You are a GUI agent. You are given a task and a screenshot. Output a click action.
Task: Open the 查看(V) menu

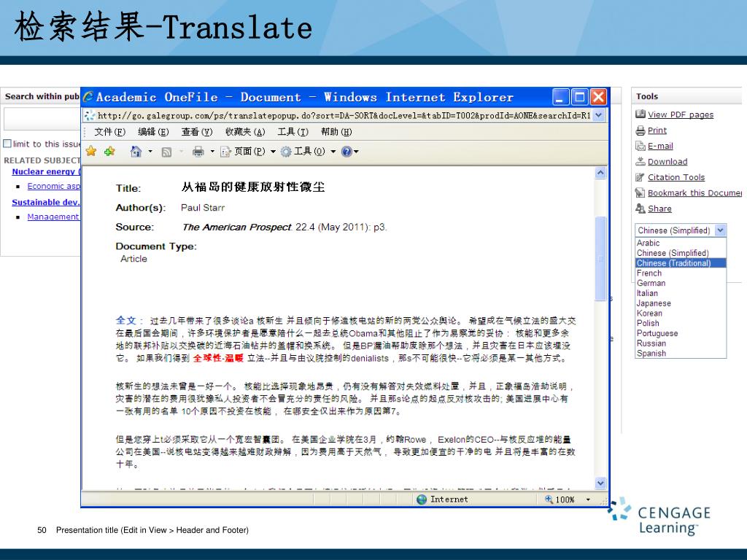tap(197, 132)
